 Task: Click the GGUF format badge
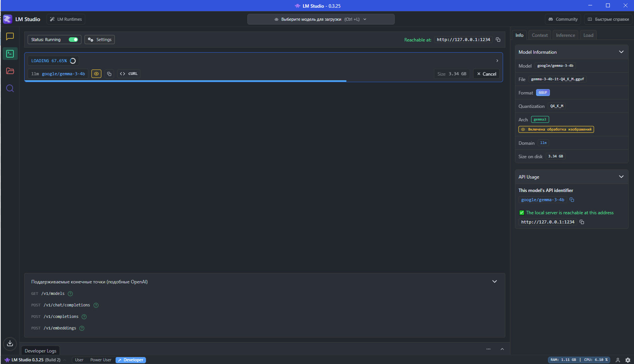pos(543,93)
